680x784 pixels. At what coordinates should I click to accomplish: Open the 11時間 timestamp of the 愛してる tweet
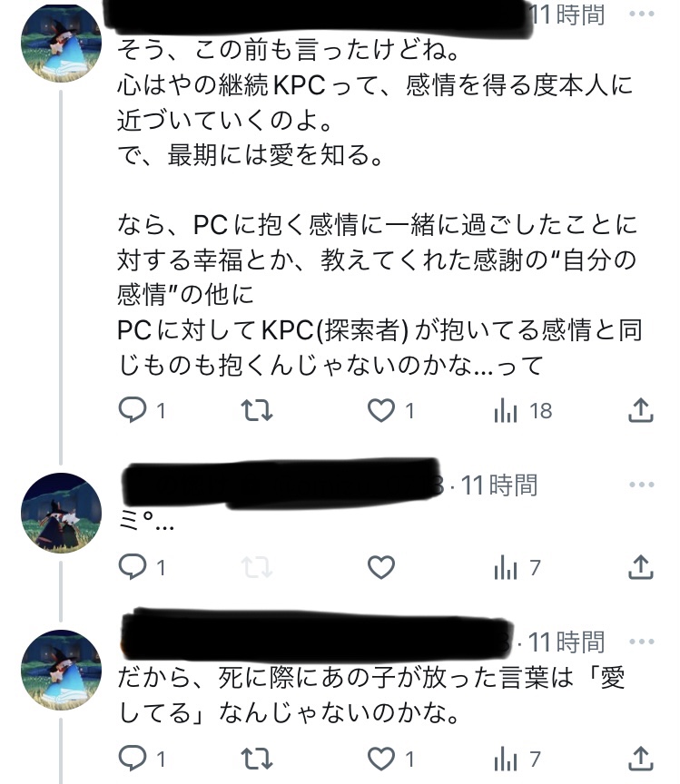pos(566,642)
